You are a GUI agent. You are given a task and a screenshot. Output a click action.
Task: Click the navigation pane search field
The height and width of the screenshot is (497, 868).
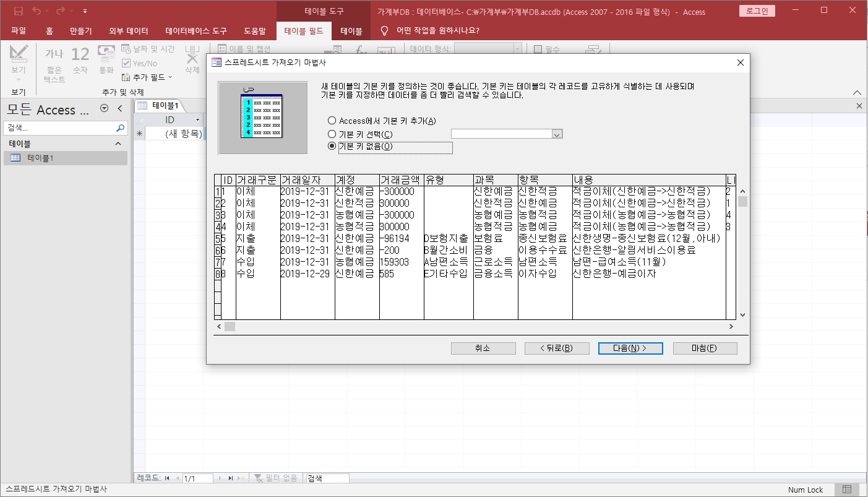tap(59, 127)
